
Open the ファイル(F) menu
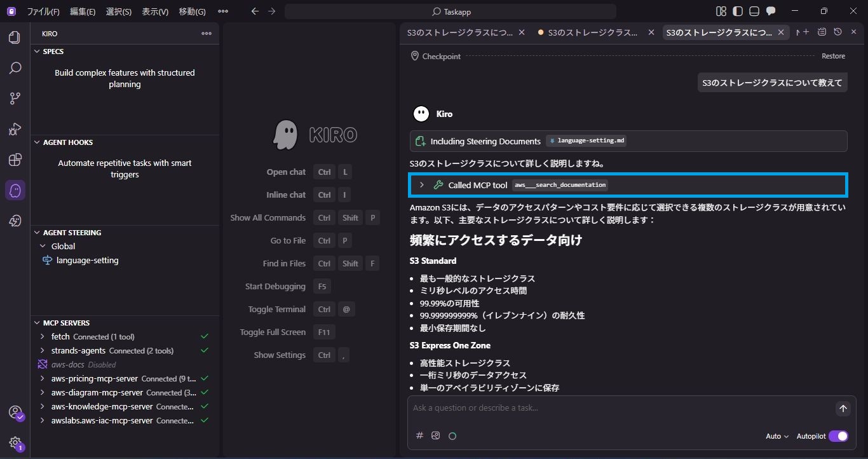point(43,11)
